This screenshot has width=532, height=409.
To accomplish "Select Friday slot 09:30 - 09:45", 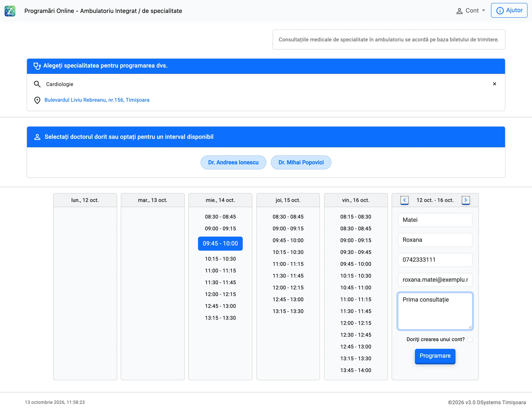I will 356,252.
